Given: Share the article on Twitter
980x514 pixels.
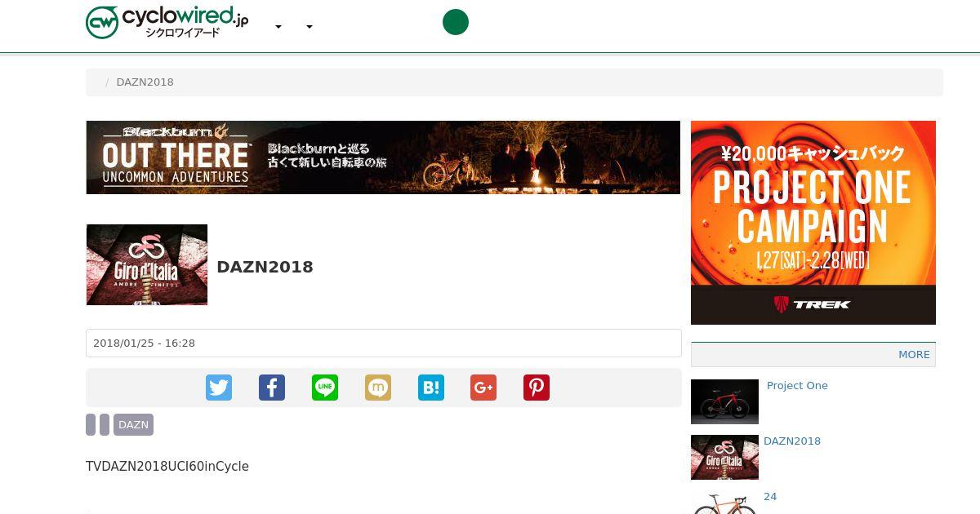Looking at the screenshot, I should 219,388.
